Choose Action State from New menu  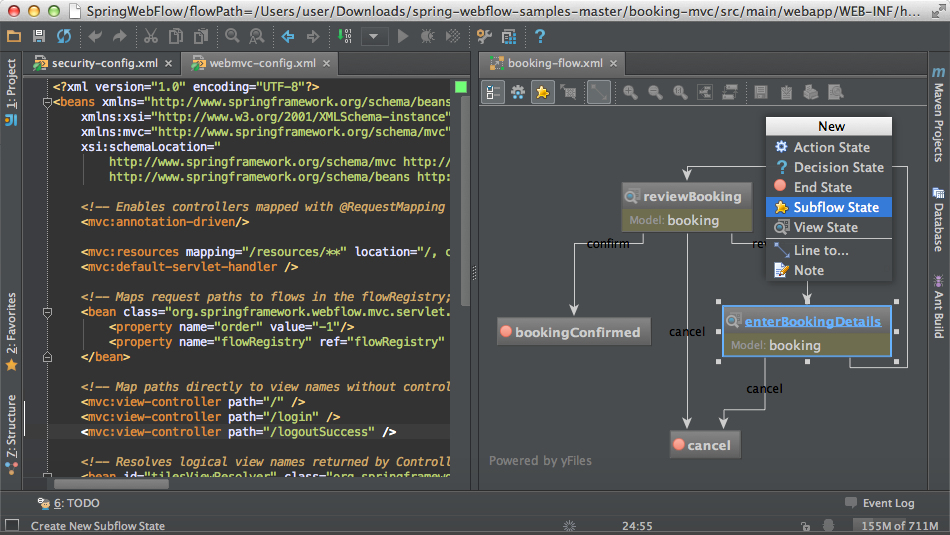[x=829, y=147]
